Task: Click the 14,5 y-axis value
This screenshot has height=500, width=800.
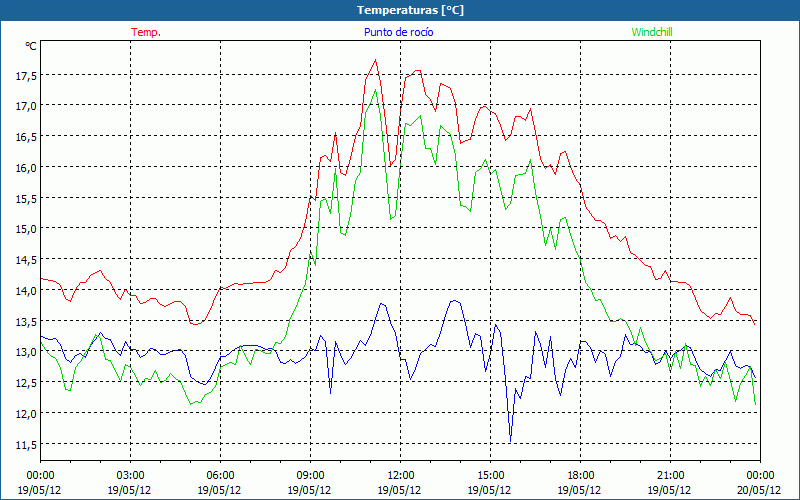Action: click(x=26, y=260)
